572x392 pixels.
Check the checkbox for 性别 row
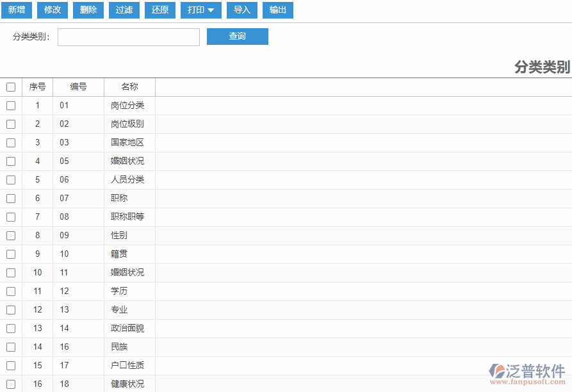coord(11,235)
